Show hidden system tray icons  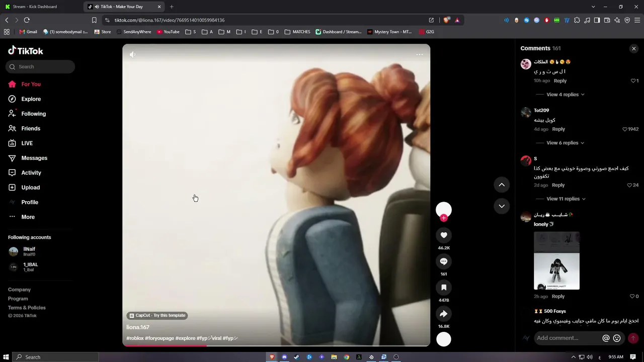pos(574,357)
